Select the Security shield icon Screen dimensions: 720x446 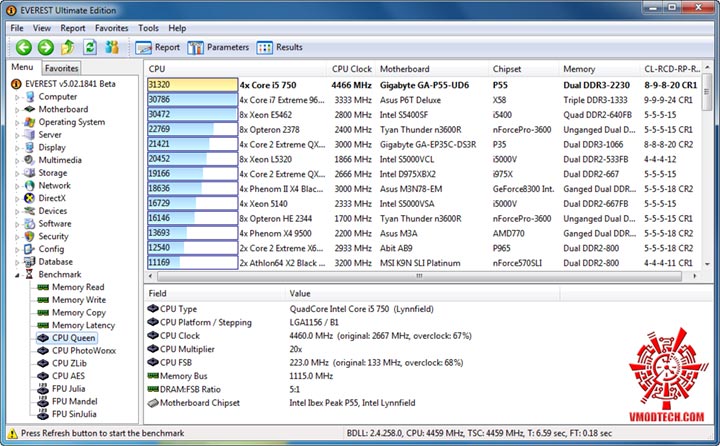tap(30, 236)
